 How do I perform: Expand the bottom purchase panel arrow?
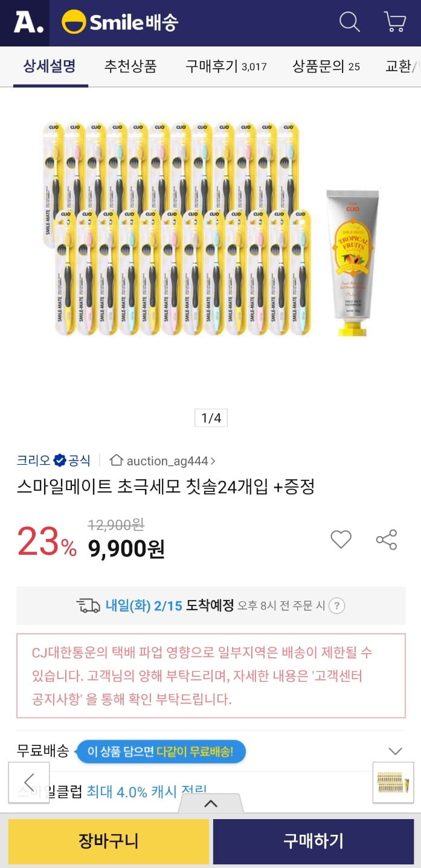[x=211, y=803]
